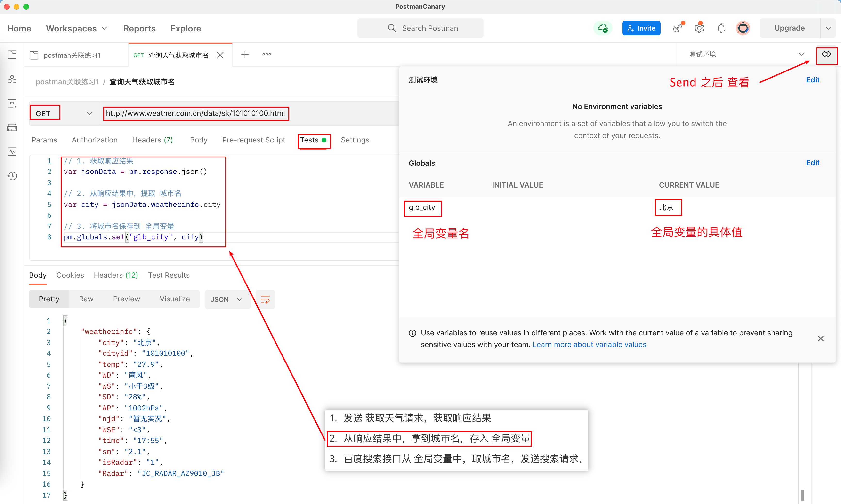Close the 查询天气获取城市名 tab
This screenshot has width=841, height=504.
point(220,55)
